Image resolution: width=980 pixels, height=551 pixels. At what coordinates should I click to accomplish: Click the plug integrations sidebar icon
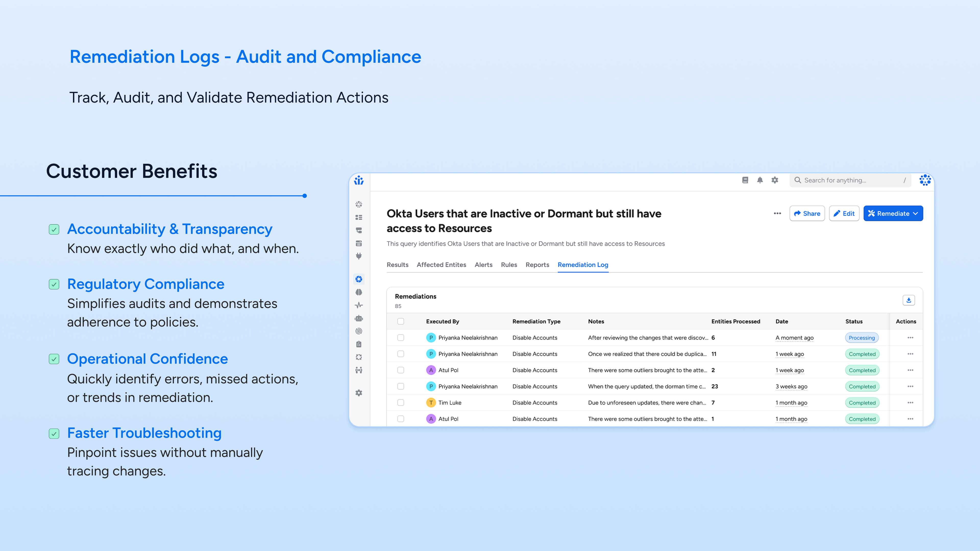(359, 256)
